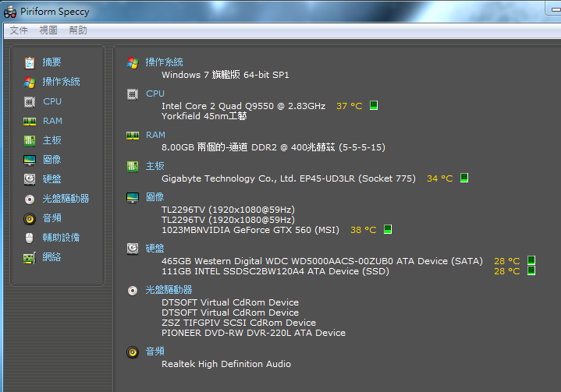Select 硬盤 in the sidebar
Image resolution: width=561 pixels, height=392 pixels.
tap(51, 179)
